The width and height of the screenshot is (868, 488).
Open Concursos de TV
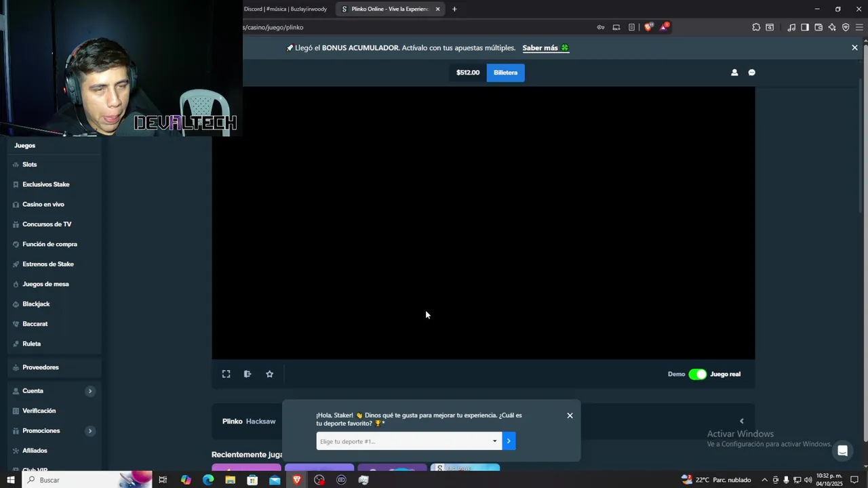click(46, 224)
